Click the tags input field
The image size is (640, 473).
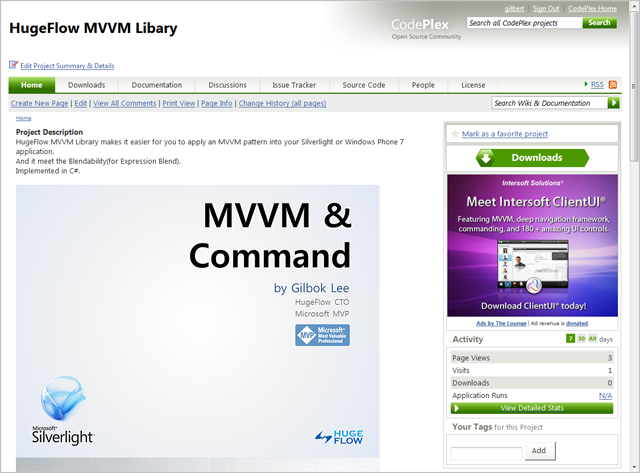pos(486,453)
